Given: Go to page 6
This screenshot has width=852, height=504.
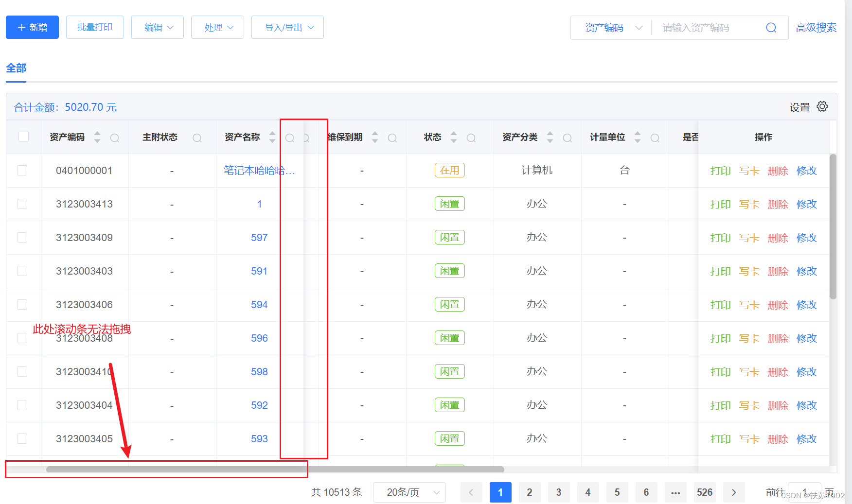Looking at the screenshot, I should (x=646, y=492).
